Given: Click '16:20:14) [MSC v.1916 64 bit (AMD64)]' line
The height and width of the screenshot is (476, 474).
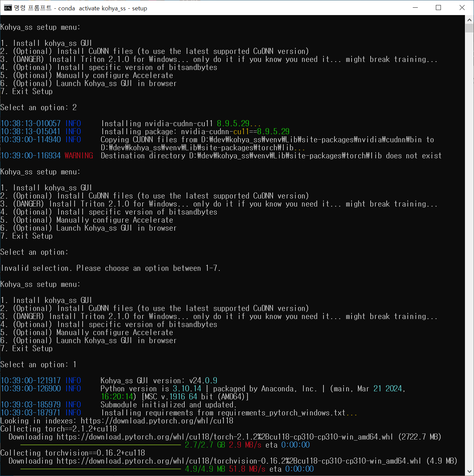Looking at the screenshot, I should click(x=175, y=397).
